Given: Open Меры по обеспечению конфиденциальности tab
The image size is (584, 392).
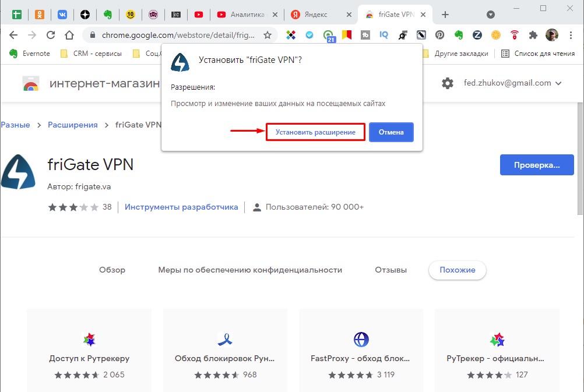Looking at the screenshot, I should 250,270.
